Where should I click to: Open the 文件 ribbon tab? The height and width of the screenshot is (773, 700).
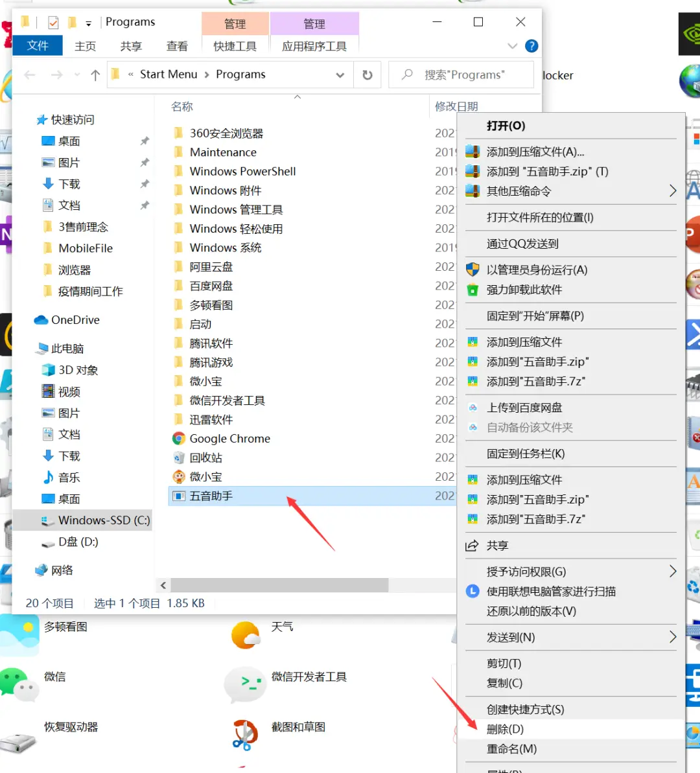pos(38,46)
